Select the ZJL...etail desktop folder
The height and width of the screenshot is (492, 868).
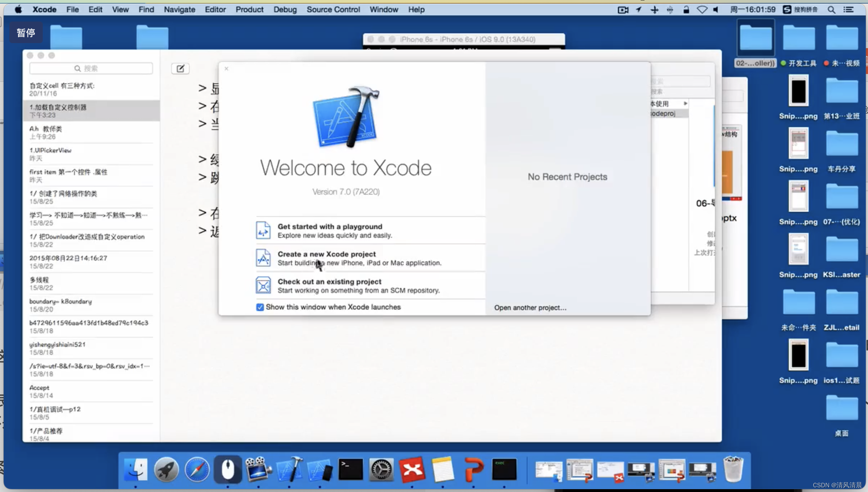tap(842, 310)
